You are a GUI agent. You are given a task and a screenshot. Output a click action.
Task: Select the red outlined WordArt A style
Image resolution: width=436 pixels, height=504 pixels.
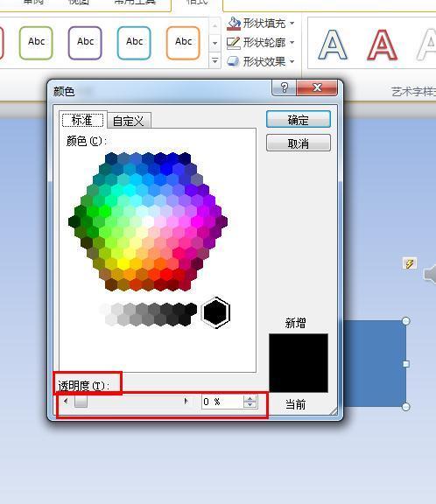pos(383,45)
